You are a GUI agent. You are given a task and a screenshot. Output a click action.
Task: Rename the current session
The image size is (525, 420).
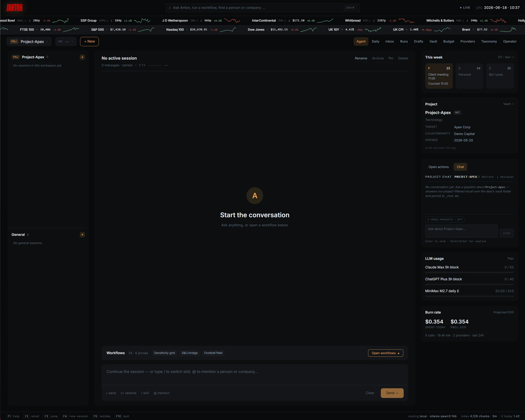361,58
